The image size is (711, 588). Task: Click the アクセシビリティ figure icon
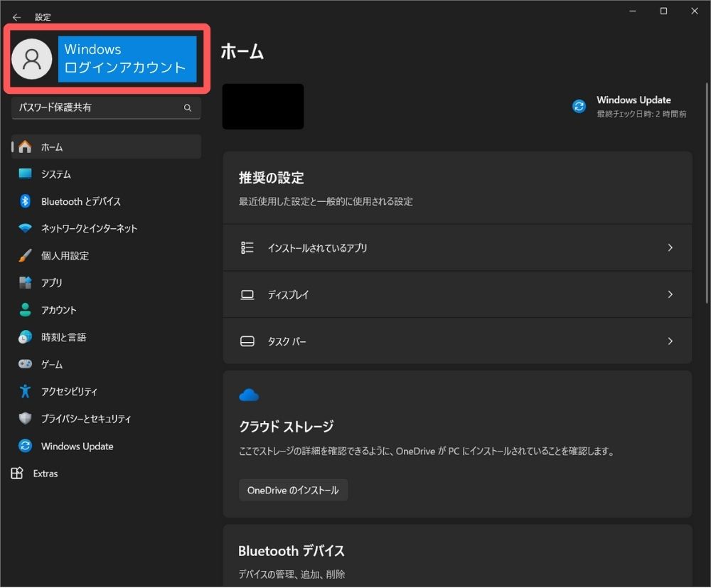coord(25,391)
